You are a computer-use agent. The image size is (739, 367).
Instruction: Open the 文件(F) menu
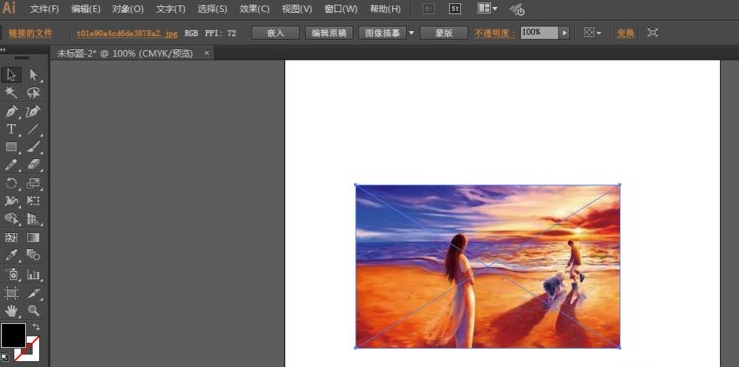45,9
